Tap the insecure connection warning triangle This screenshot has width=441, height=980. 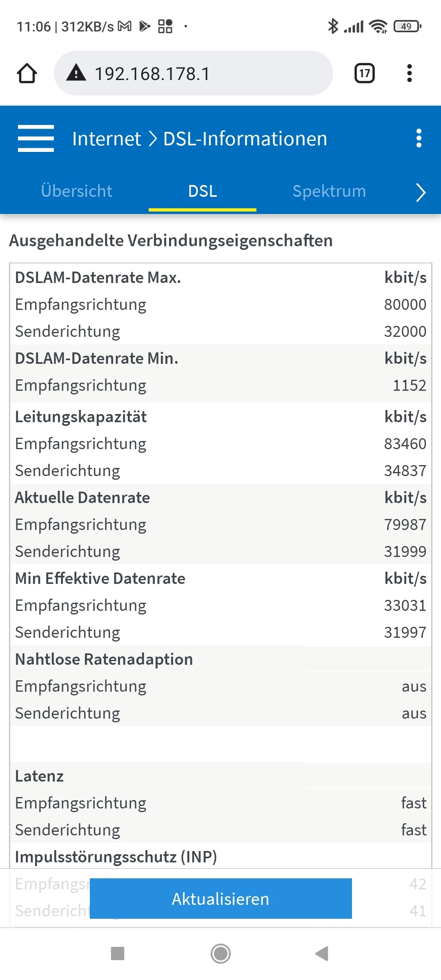click(76, 73)
